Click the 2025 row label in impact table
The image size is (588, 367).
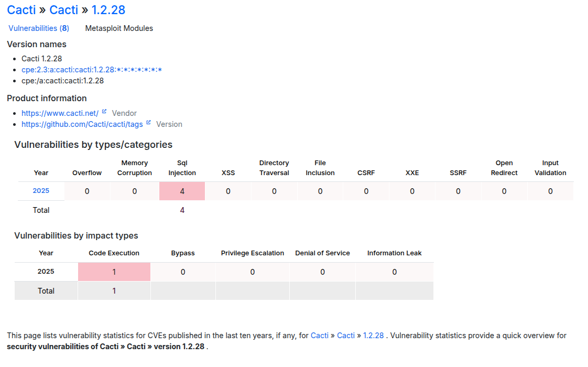click(x=46, y=271)
